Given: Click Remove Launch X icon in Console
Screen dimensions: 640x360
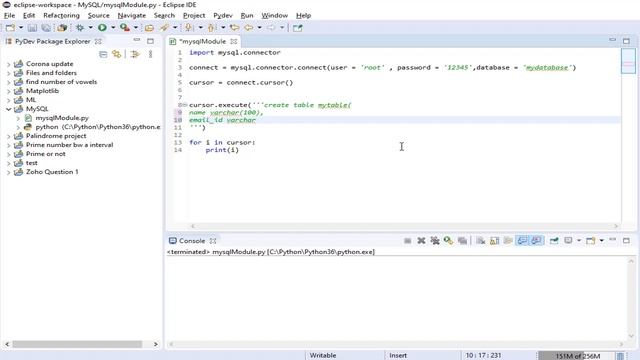Looking at the screenshot, I should (421, 241).
